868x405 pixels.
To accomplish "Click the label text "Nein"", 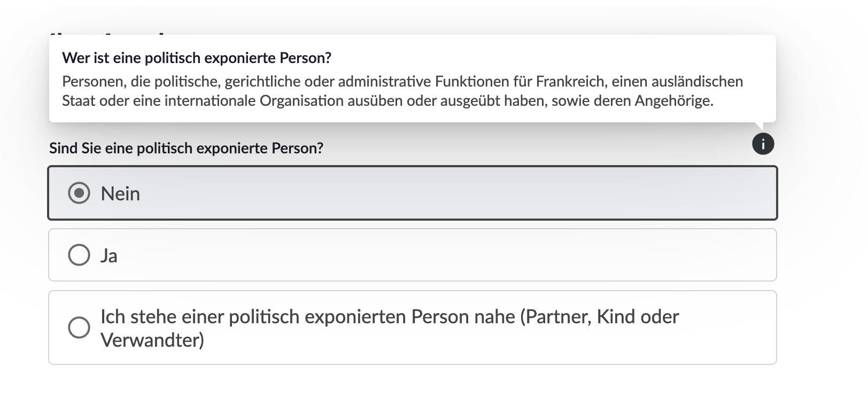I will (x=120, y=193).
